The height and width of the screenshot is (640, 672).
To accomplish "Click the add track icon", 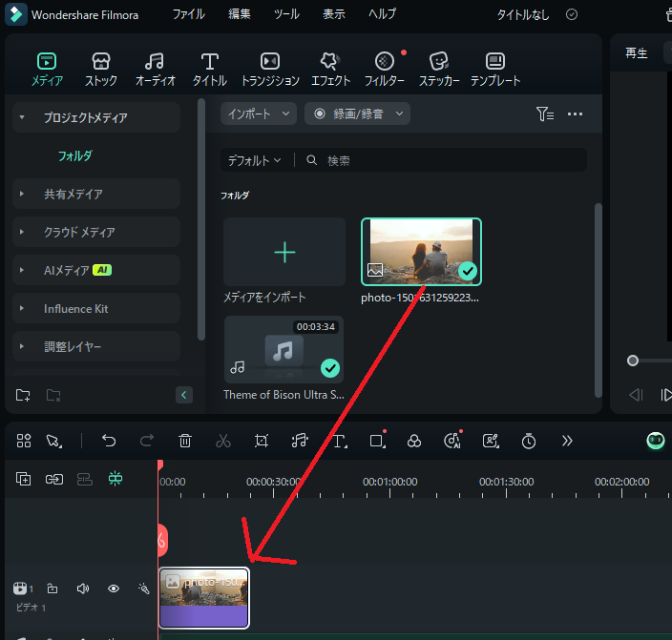I will pos(23,479).
